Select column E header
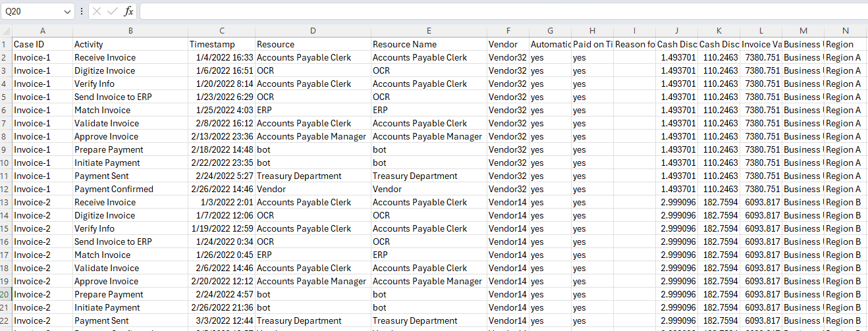 point(429,30)
